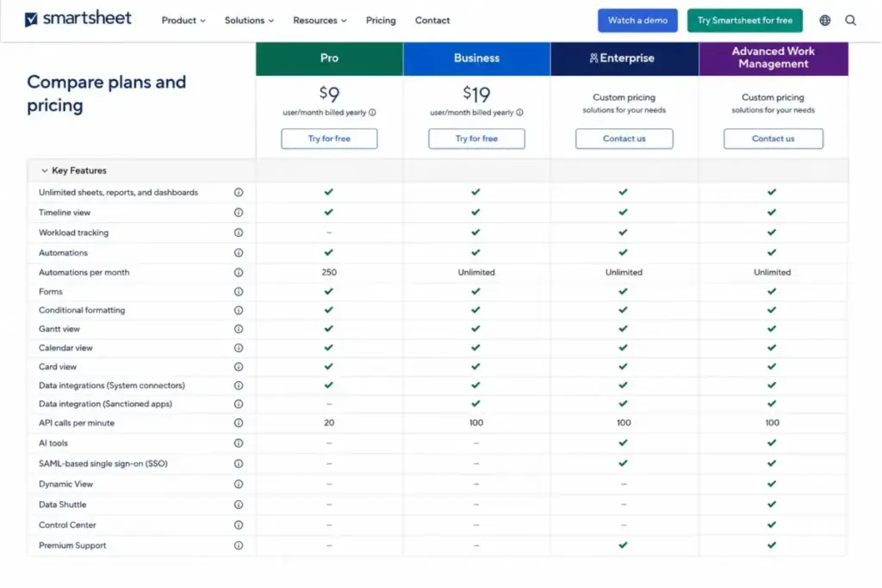Click Pro's 250 automations per month value
882x588 pixels.
329,273
